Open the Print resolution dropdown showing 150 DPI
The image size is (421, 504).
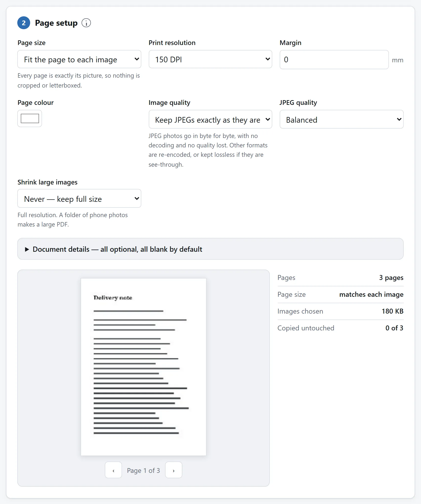tap(210, 59)
